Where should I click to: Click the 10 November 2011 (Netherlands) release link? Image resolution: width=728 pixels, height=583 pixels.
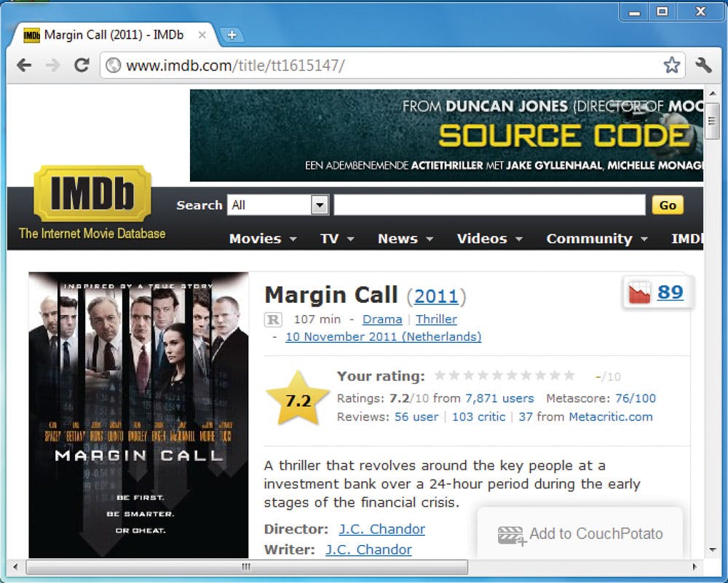[x=383, y=336]
